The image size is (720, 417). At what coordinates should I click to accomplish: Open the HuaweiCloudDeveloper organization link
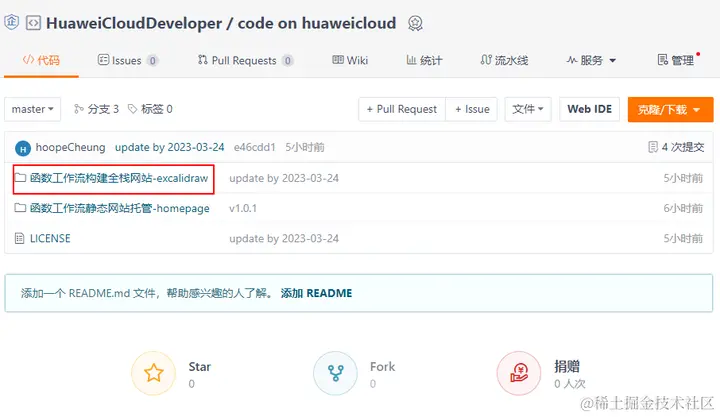134,23
